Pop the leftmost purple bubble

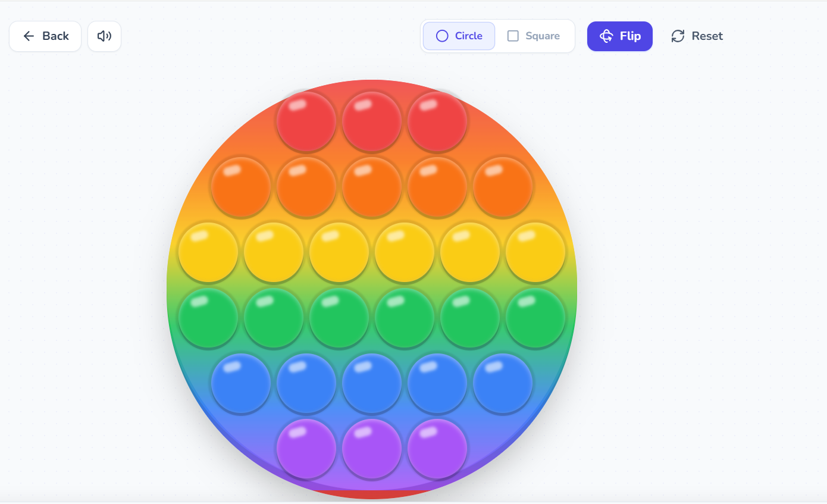[306, 448]
